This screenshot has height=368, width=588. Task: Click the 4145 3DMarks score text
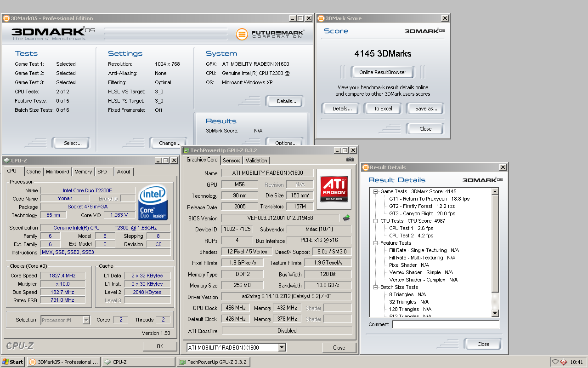[383, 53]
